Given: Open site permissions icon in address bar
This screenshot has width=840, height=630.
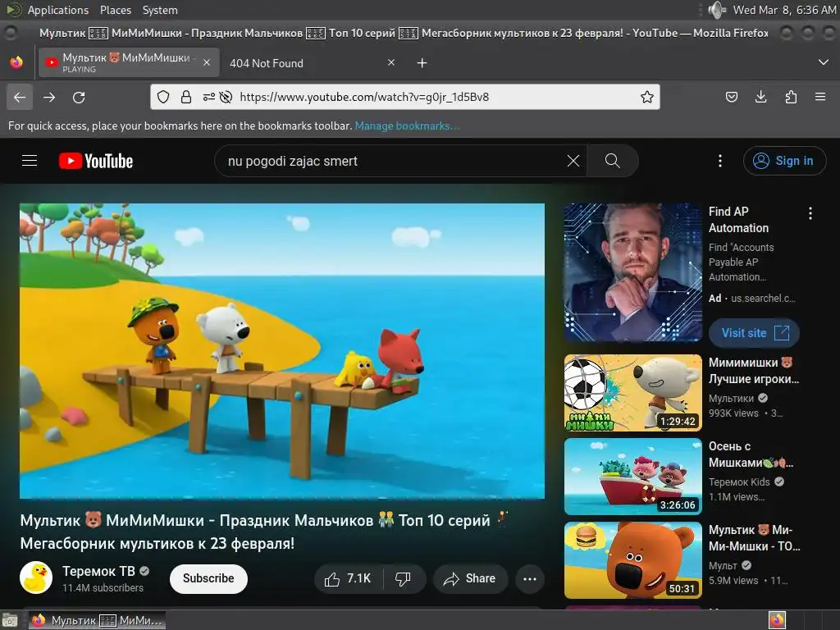Looking at the screenshot, I should pos(209,97).
